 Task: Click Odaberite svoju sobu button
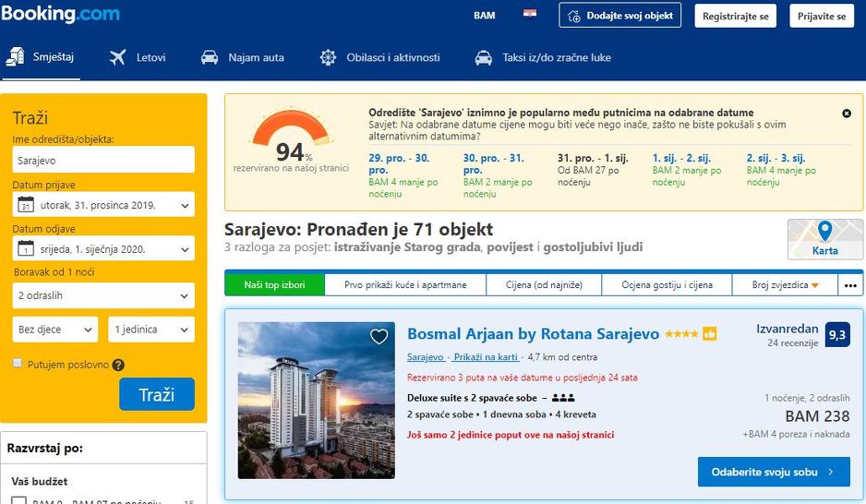774,472
